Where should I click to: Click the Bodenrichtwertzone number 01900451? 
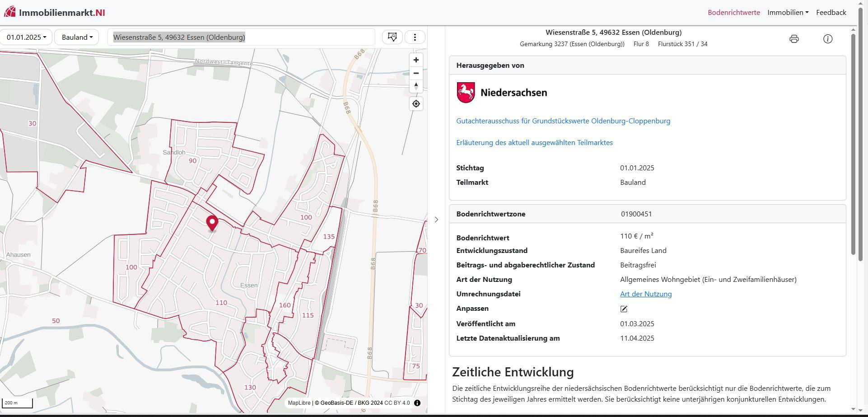point(636,214)
